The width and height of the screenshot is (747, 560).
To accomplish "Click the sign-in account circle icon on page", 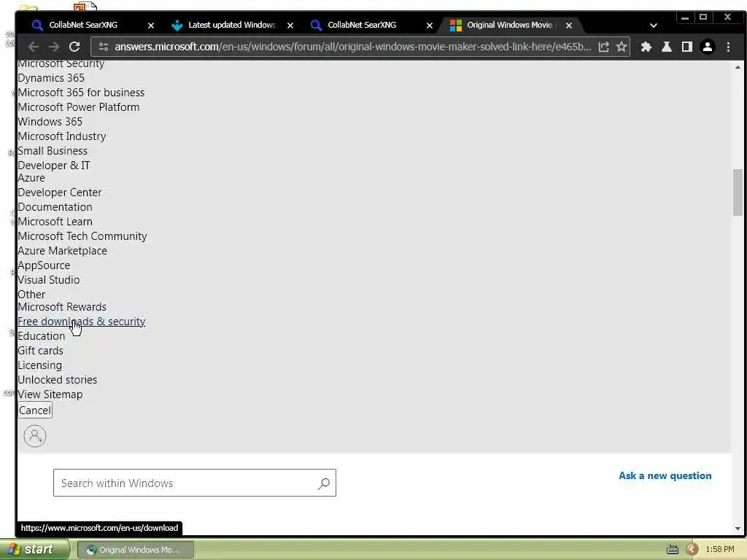I will (35, 436).
